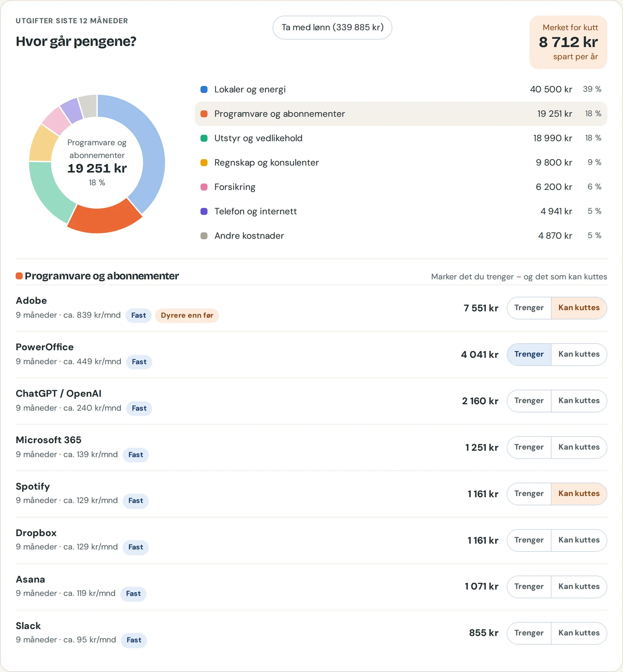Open the 'Merket for kutt' savings card

tap(568, 42)
